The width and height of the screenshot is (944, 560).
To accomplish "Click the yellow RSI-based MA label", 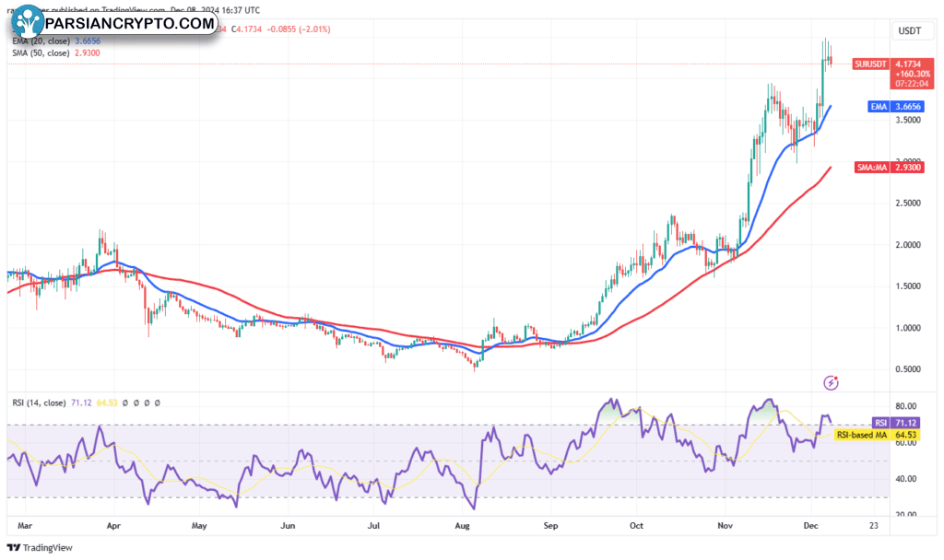I will pyautogui.click(x=862, y=435).
